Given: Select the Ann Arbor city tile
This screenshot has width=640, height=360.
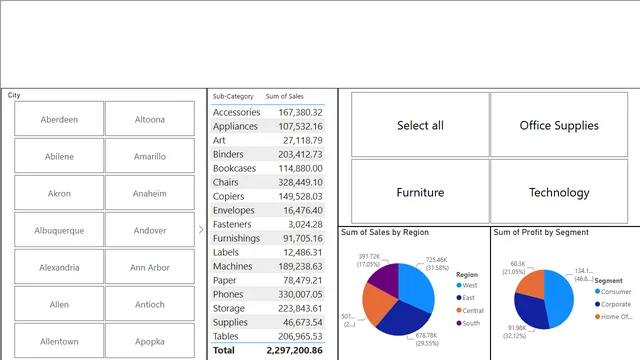Looking at the screenshot, I should (150, 267).
